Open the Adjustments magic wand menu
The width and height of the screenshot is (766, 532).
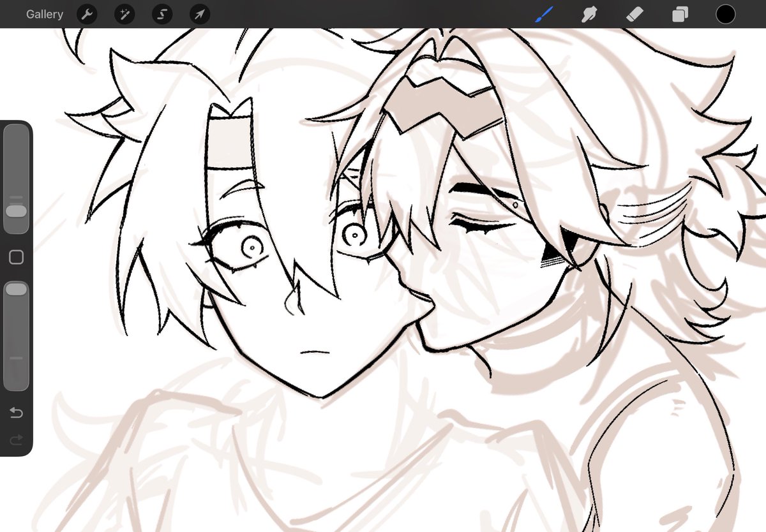(x=124, y=14)
